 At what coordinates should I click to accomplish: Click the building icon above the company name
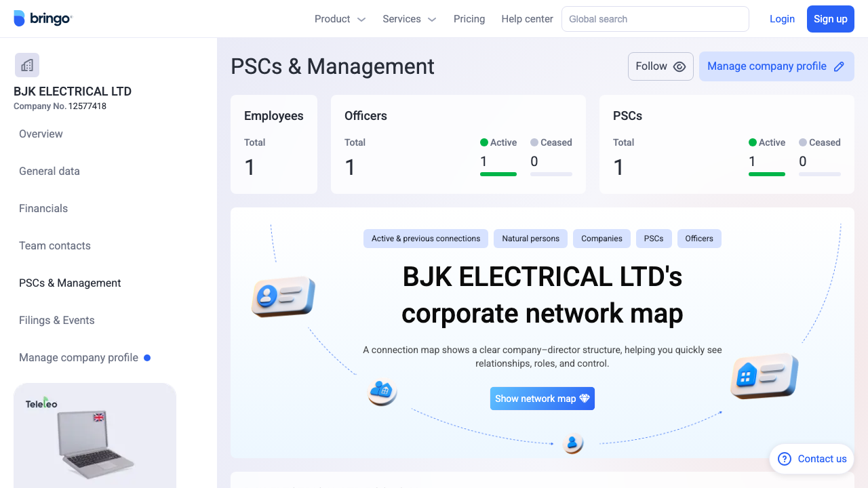click(x=26, y=64)
